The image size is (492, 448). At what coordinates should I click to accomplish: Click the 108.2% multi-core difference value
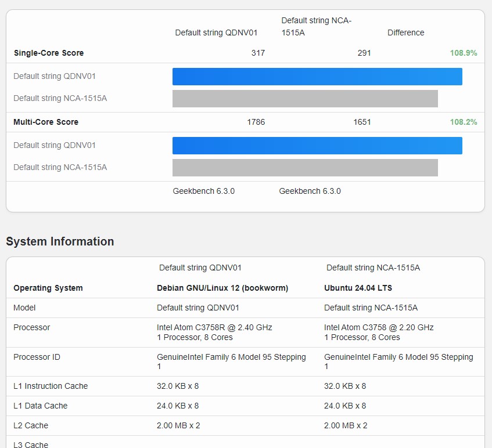pos(463,122)
